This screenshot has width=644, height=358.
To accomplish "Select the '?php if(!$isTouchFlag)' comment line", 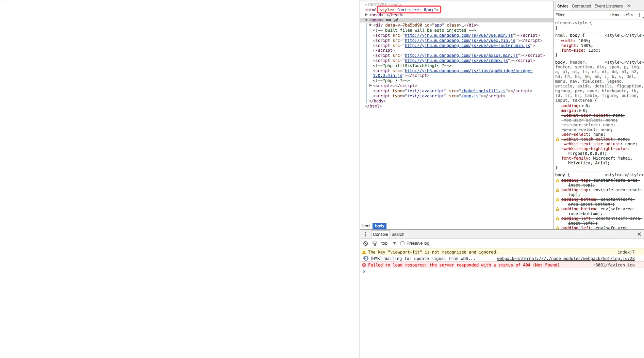I will 412,66.
